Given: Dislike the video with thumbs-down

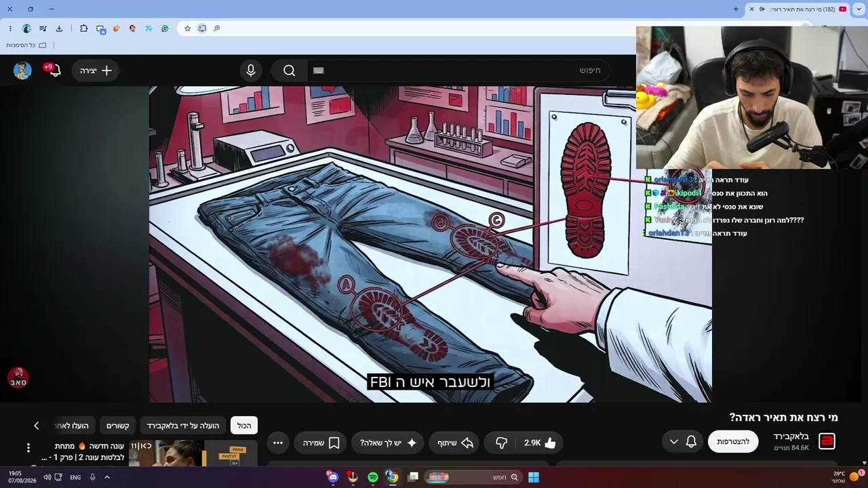Looking at the screenshot, I should tap(501, 443).
